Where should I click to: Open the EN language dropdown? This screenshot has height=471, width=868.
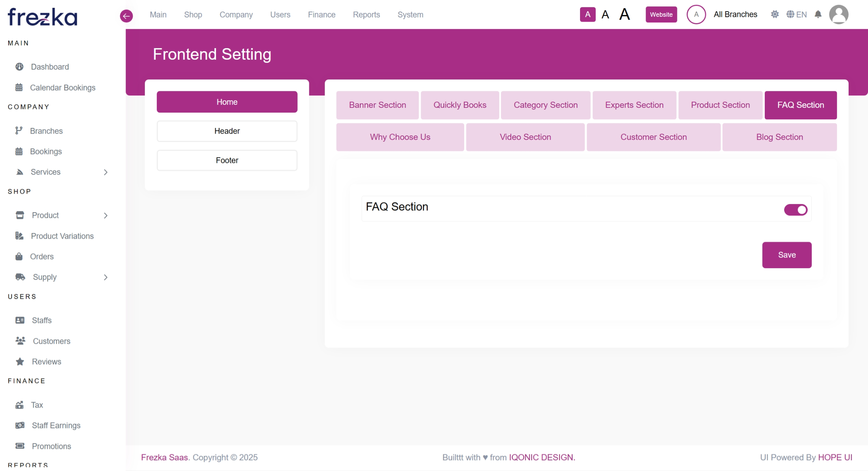[796, 15]
